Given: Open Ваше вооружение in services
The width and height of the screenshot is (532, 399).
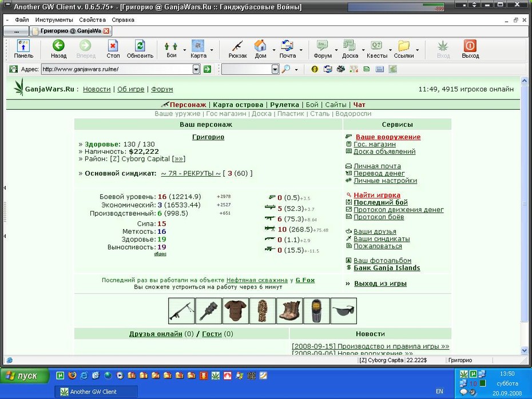Looking at the screenshot, I should (x=388, y=137).
